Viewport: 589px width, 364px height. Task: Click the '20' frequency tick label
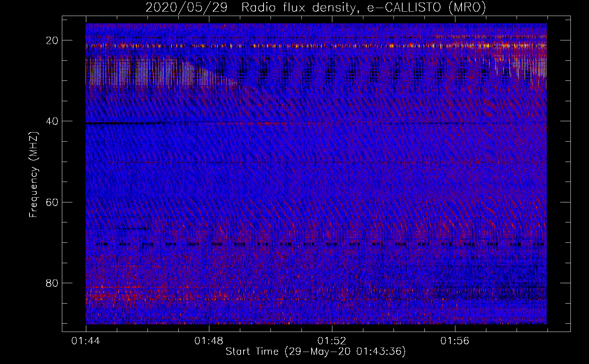tap(52, 40)
